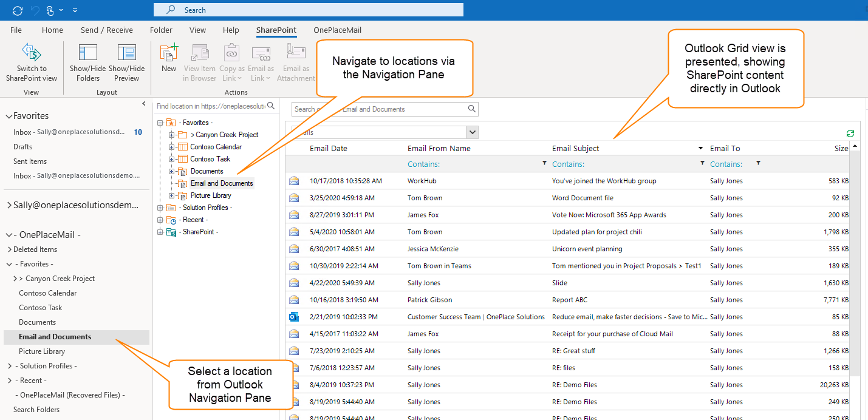Click - SharePoint - site icon in tree
Viewport: 868px width, 420px height.
pos(171,232)
